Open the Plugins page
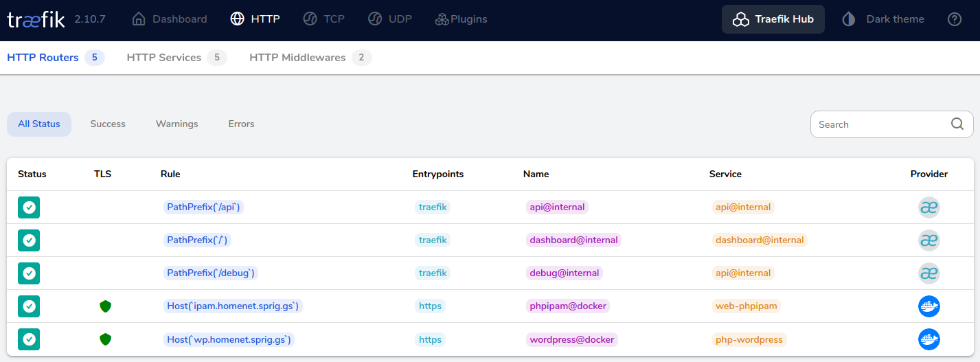Viewport: 980px width, 362px height. pos(461,19)
